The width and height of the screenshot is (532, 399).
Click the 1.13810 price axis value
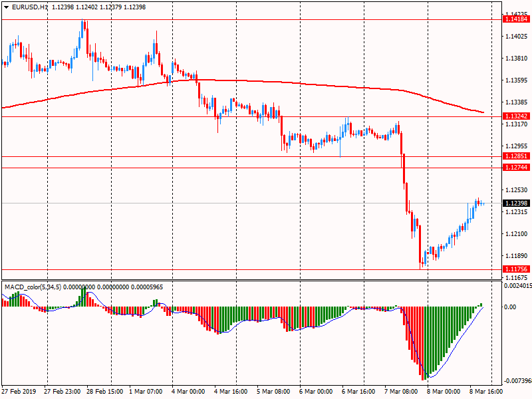(517, 59)
